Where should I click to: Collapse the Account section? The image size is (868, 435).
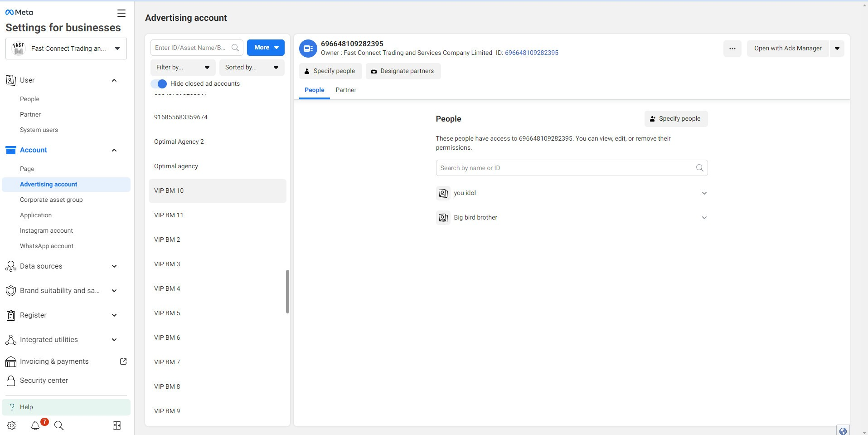click(x=114, y=150)
